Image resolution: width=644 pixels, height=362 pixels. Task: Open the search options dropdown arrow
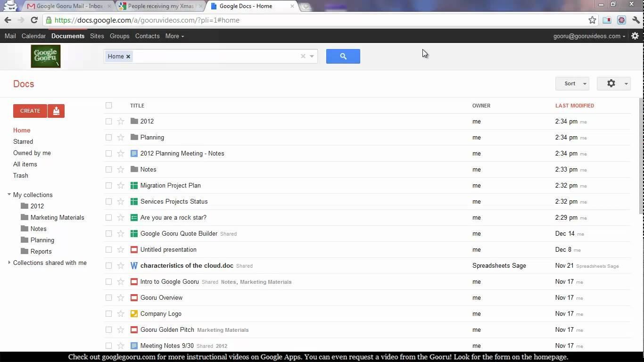pos(312,56)
